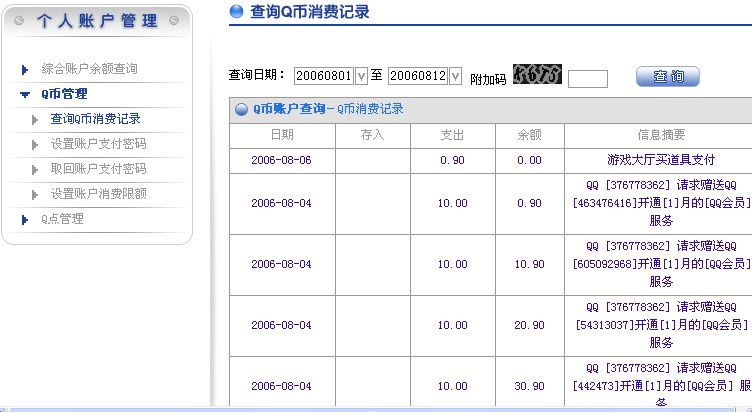
Task: Go to 取回账户支付密码
Action: tap(98, 169)
